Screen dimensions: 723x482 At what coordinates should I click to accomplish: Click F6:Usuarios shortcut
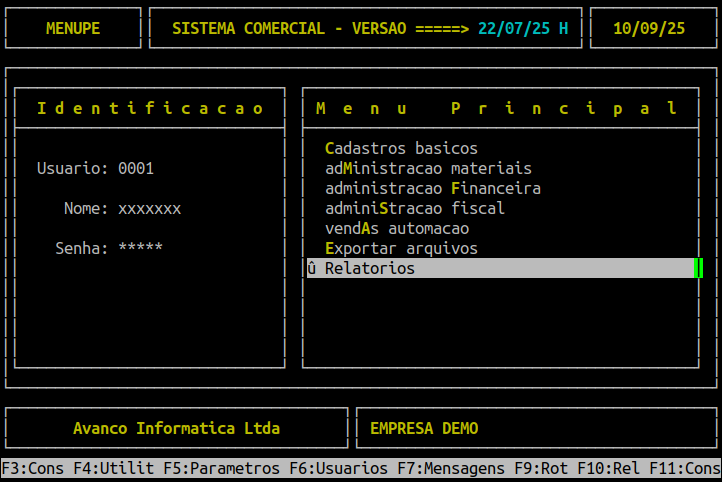(338, 468)
